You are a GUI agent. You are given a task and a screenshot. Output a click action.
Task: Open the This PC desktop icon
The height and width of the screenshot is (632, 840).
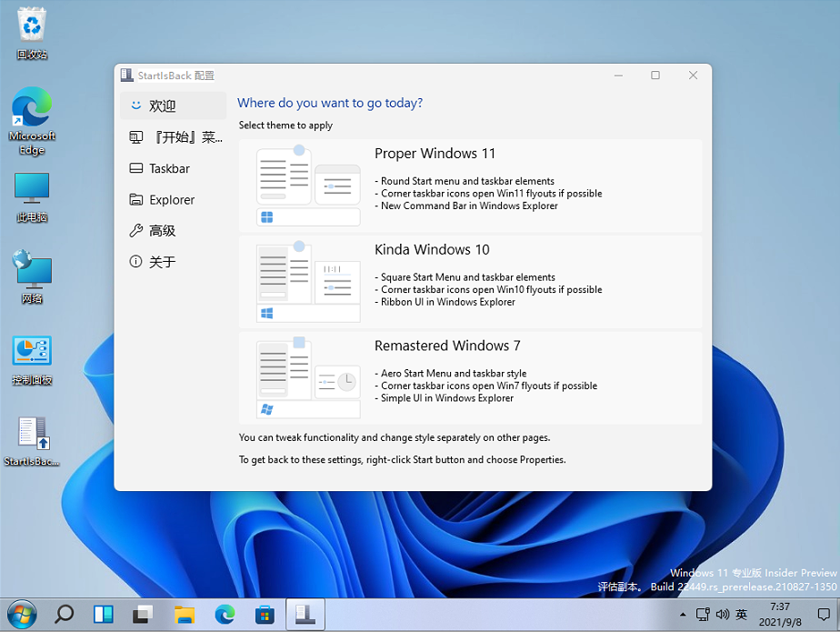click(x=32, y=189)
